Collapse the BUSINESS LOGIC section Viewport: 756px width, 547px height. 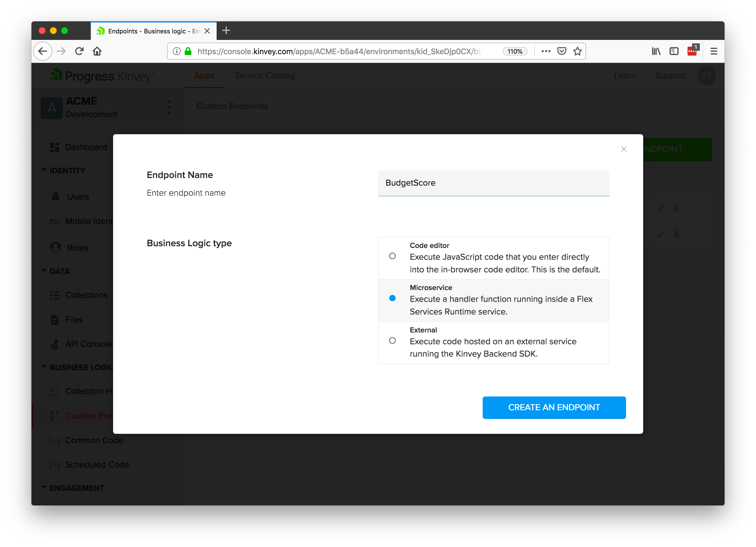77,367
